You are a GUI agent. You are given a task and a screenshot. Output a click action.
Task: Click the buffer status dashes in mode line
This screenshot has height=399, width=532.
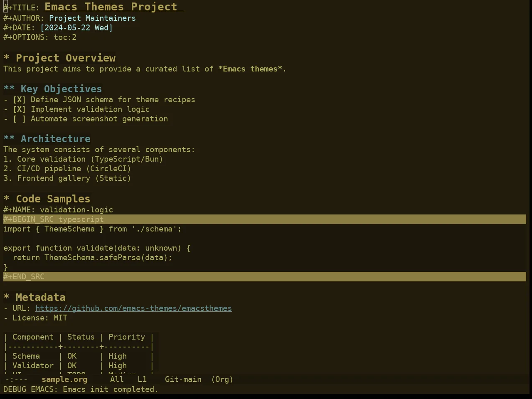(x=17, y=379)
